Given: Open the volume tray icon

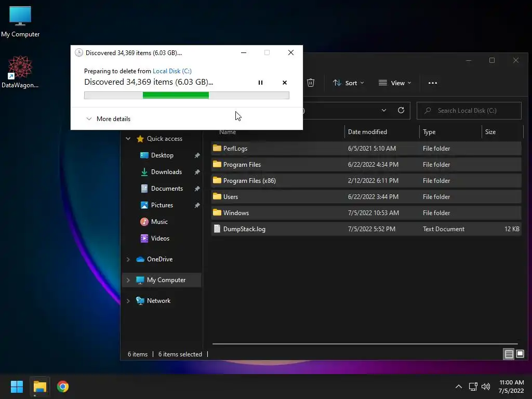Looking at the screenshot, I should (486, 387).
